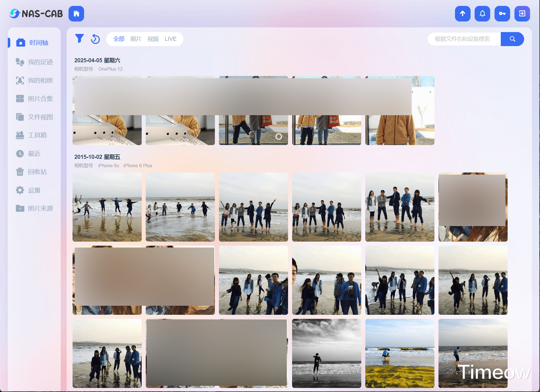
Task: Focus the 根据文件名和设备搜索 search field
Action: 464,39
